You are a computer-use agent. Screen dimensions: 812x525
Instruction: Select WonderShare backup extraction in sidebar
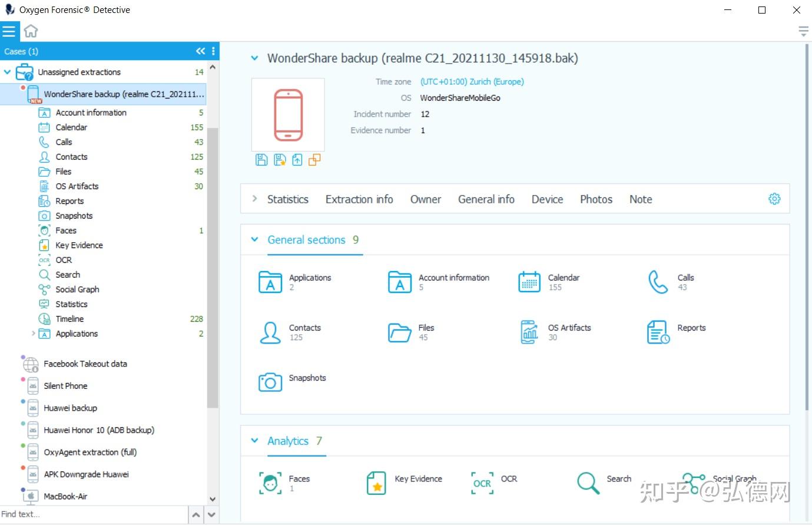point(103,94)
